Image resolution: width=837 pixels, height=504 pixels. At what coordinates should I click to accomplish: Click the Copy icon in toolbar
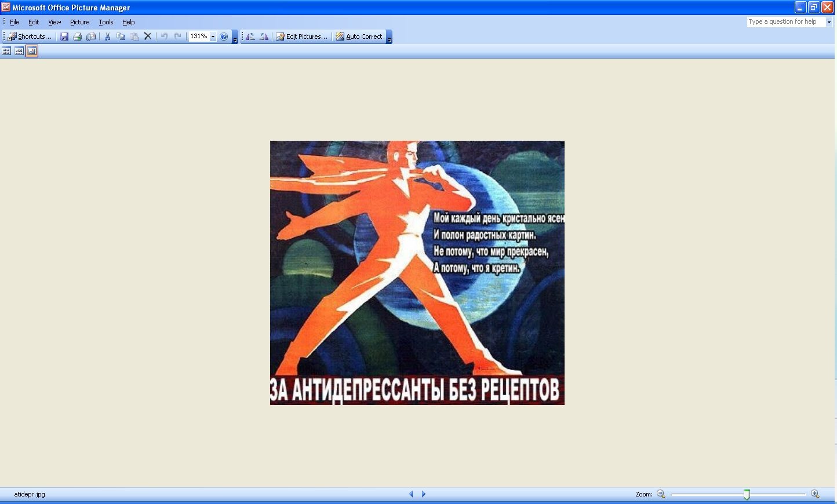click(121, 36)
